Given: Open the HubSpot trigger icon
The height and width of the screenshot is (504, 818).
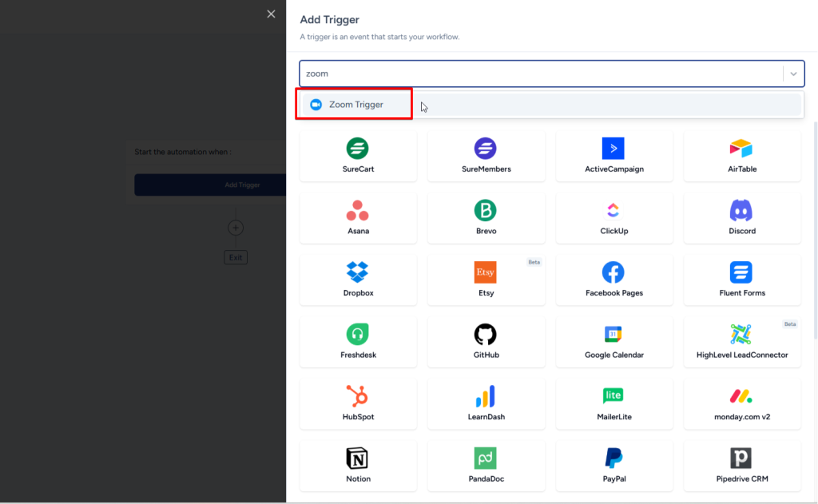Looking at the screenshot, I should (x=357, y=396).
